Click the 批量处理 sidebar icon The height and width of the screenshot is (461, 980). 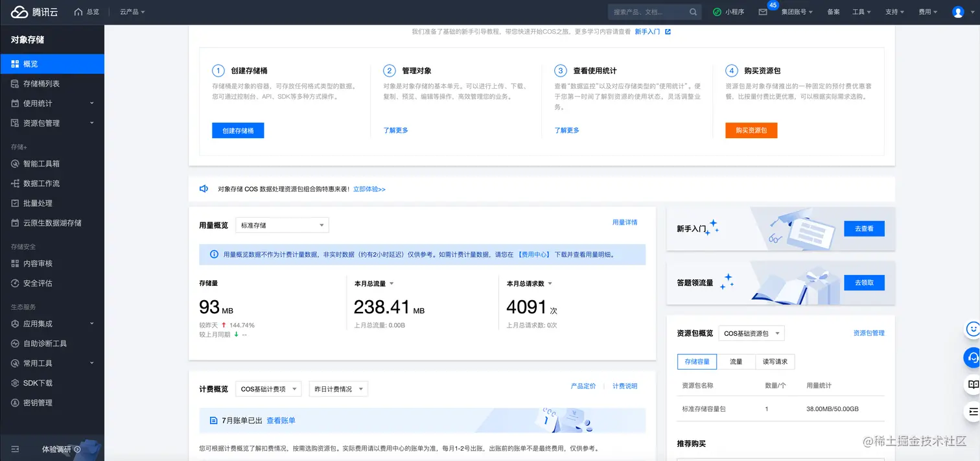pos(16,203)
